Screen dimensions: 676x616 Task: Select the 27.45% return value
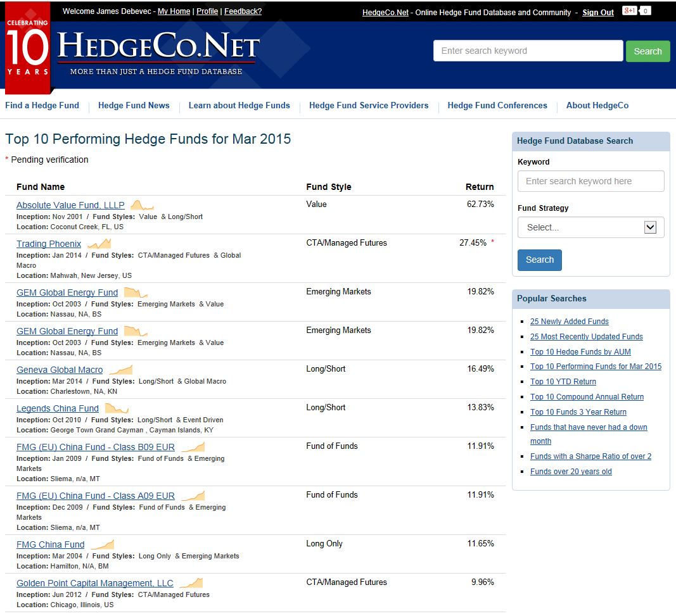tap(473, 243)
